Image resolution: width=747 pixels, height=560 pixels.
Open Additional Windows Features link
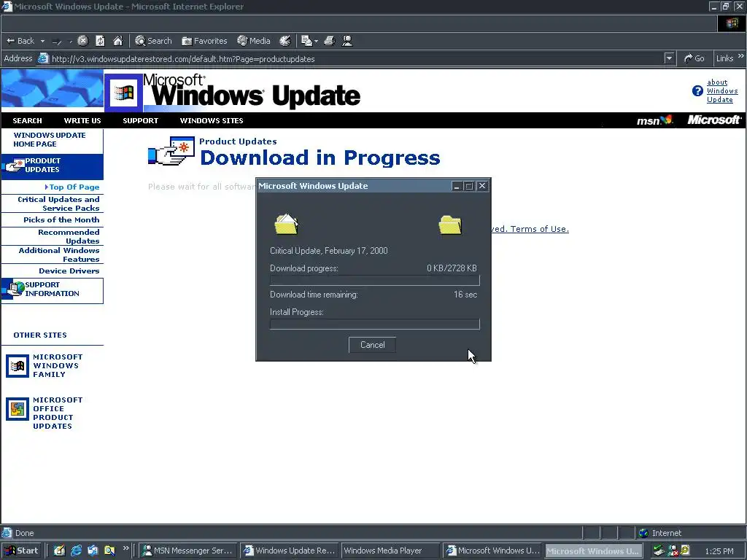(x=59, y=254)
